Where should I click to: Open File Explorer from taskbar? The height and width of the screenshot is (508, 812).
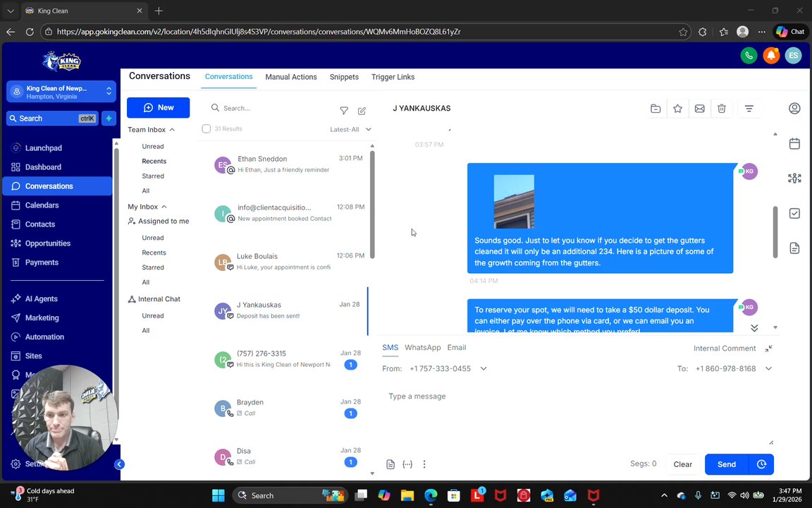[x=407, y=495]
